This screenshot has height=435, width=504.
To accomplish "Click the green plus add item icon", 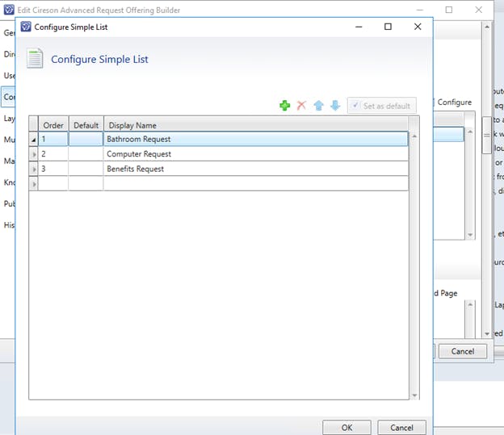I will tap(284, 106).
